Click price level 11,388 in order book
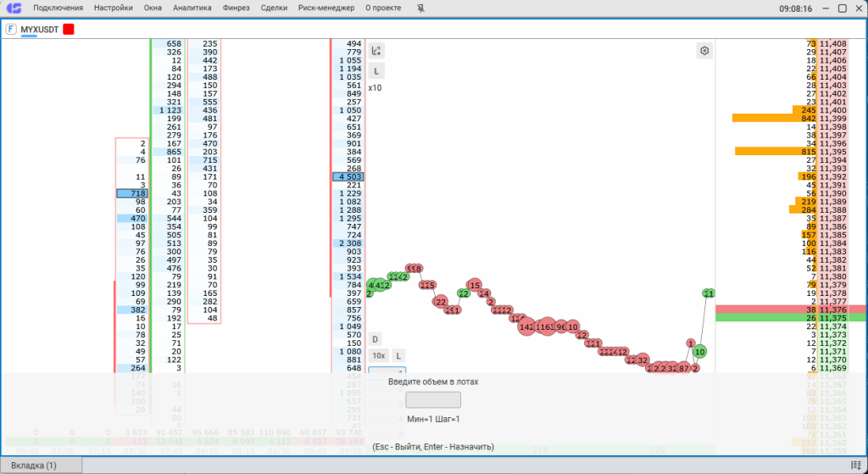Screen dimensions: 868x474 coord(833,210)
